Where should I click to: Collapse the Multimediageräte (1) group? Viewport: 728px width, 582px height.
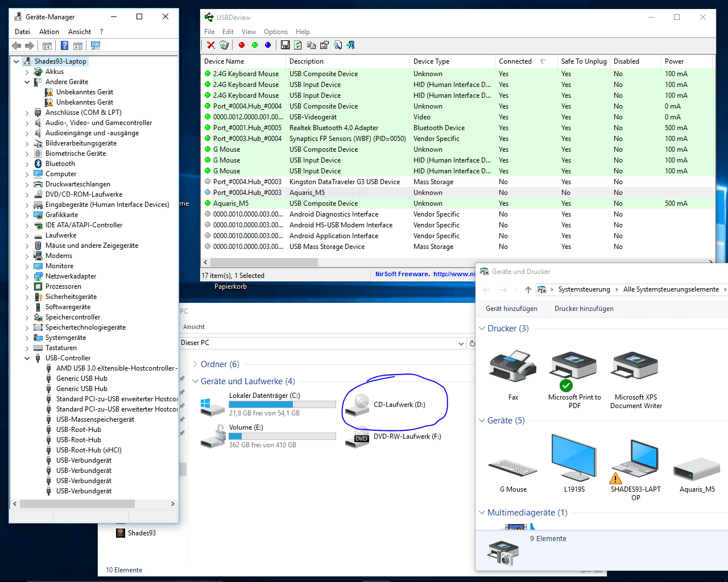482,513
